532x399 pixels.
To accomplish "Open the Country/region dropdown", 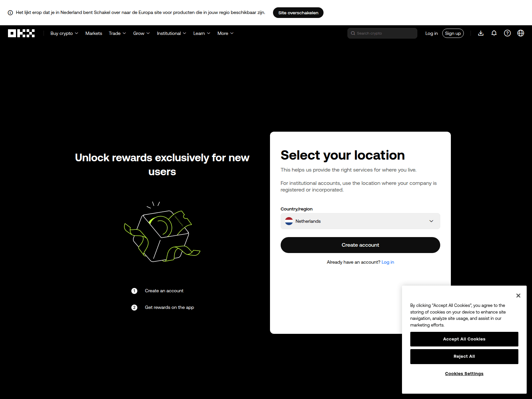I will point(360,221).
